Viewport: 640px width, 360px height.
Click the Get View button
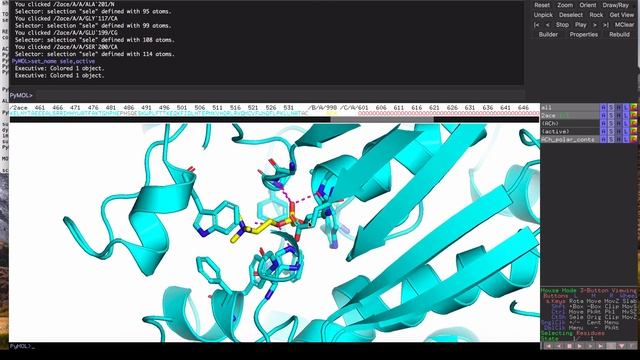[622, 15]
